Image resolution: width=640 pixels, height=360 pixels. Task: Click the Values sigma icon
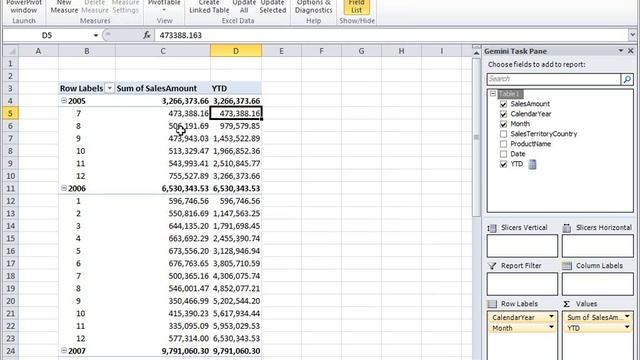click(x=567, y=304)
